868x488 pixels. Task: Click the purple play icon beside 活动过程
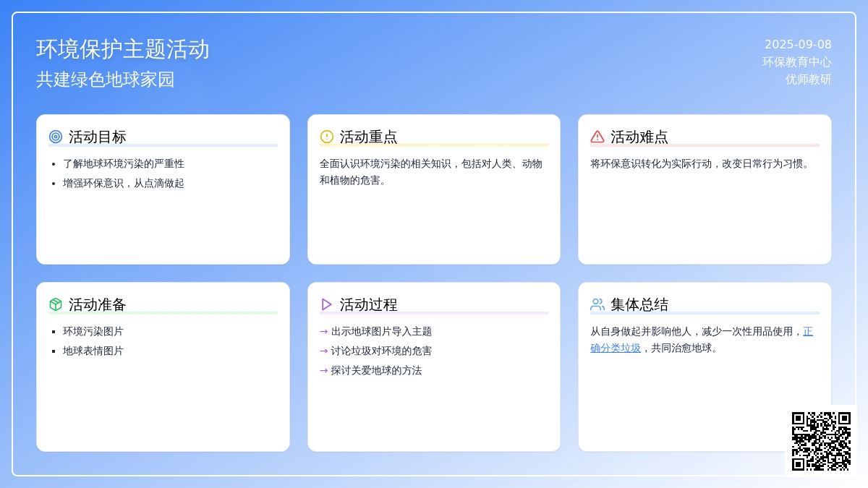pos(327,304)
